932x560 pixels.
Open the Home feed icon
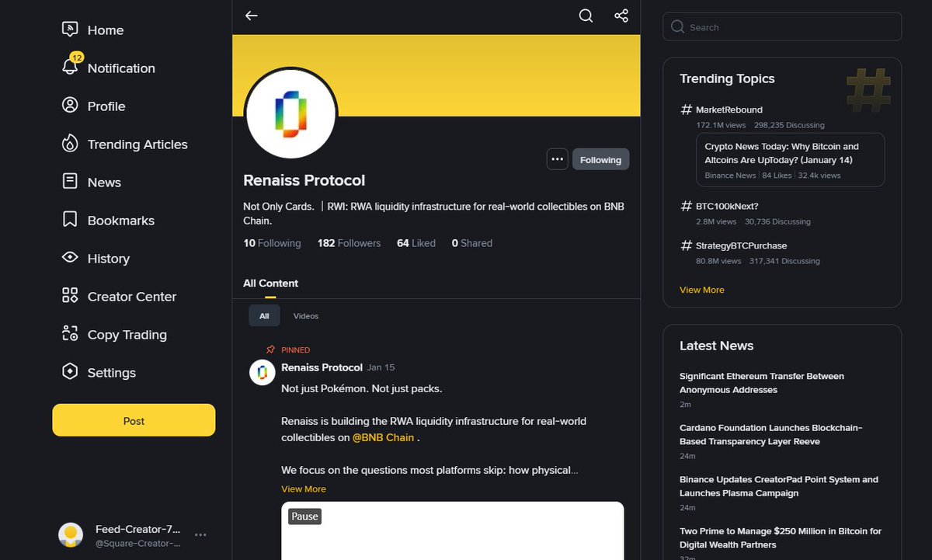point(70,30)
